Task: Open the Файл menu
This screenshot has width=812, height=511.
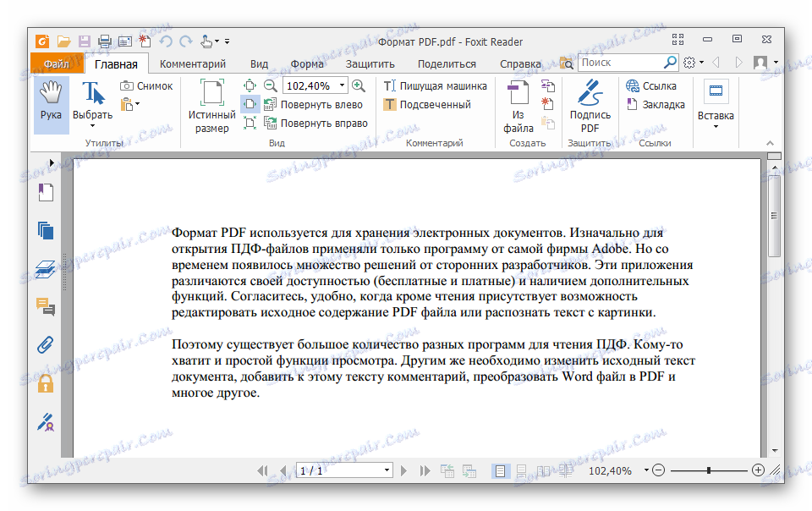Action: (57, 63)
